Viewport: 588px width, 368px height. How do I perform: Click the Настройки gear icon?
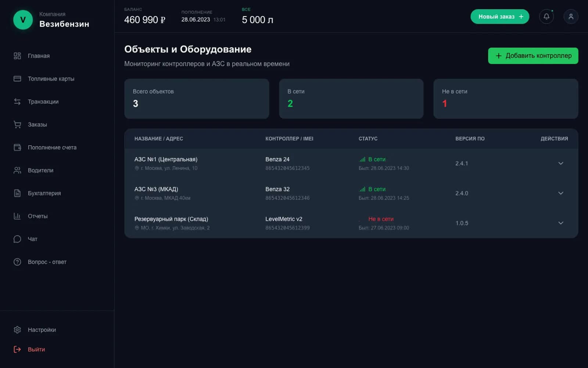pyautogui.click(x=17, y=330)
